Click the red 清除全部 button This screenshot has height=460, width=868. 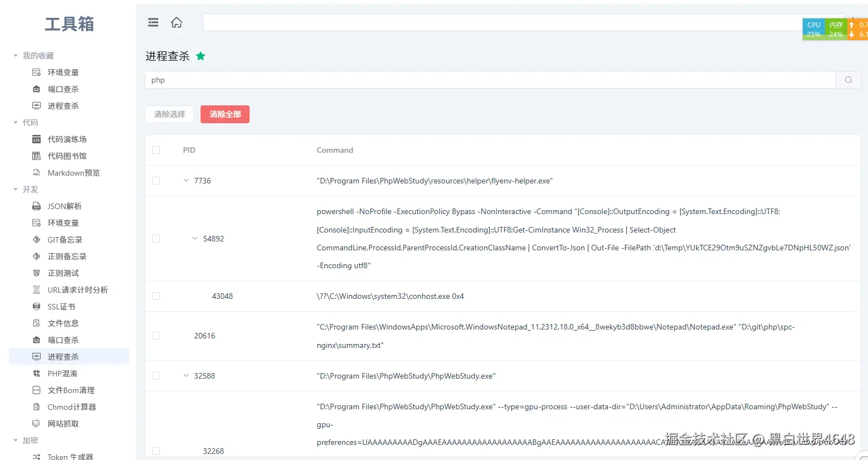tap(225, 114)
